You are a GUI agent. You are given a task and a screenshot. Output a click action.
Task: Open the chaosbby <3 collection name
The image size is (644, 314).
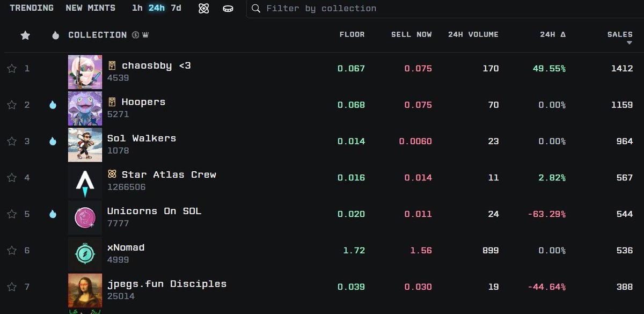pyautogui.click(x=156, y=65)
